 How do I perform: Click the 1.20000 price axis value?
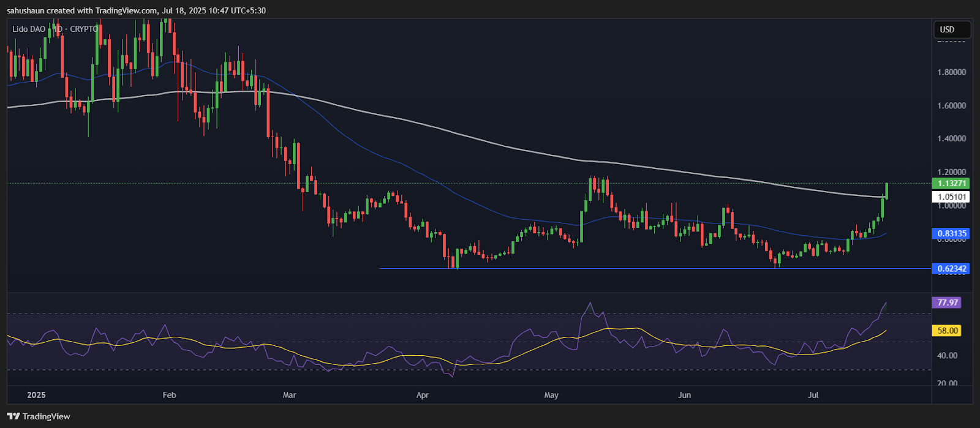click(951, 172)
